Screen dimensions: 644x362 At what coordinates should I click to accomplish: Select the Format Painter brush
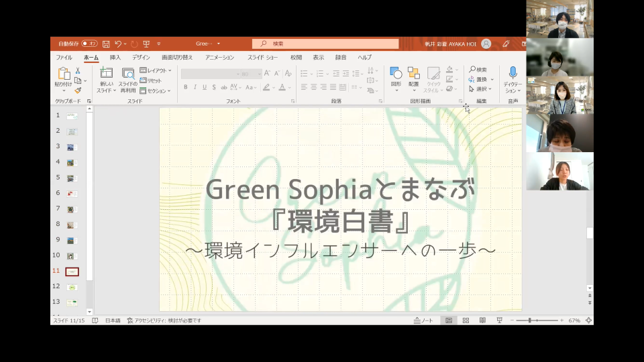click(78, 90)
